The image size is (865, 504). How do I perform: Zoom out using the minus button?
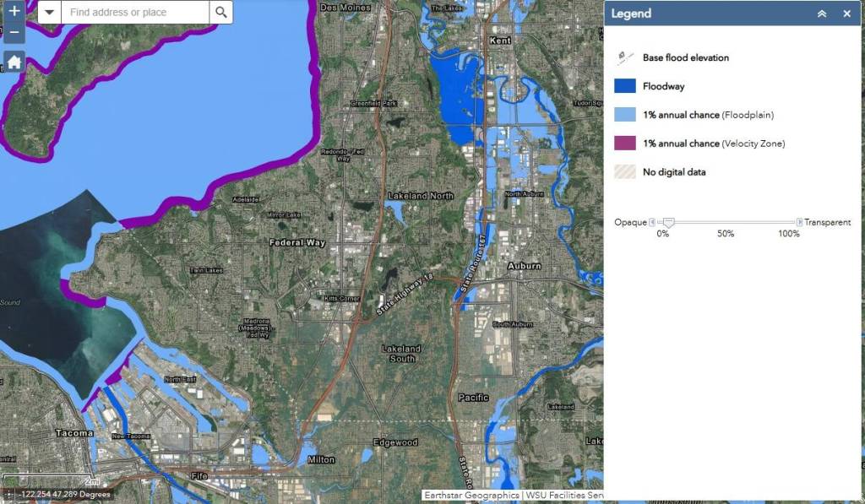[14, 34]
